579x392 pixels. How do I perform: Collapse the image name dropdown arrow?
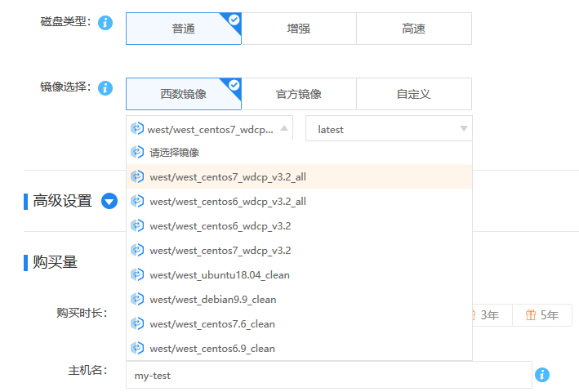tap(283, 128)
